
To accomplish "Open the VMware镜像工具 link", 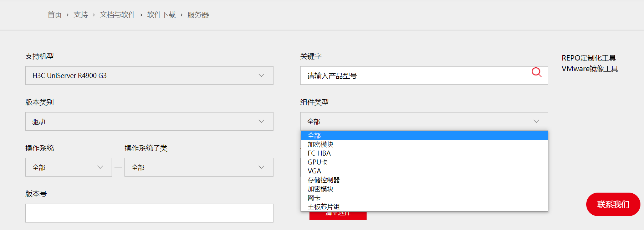I will point(590,69).
